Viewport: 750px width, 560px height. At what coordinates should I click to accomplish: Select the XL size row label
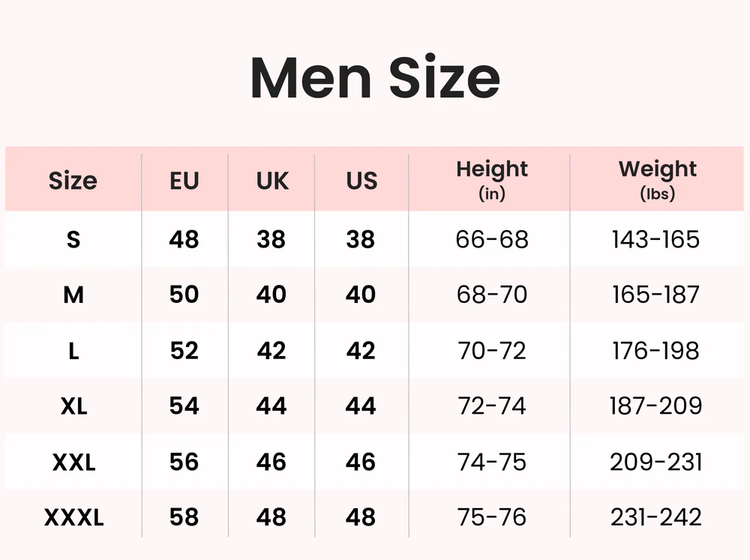(73, 406)
